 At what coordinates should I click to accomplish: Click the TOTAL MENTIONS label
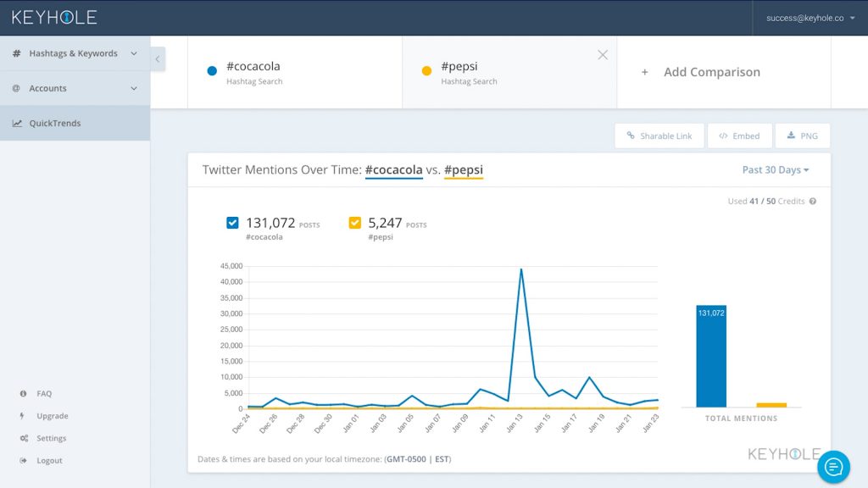(741, 419)
